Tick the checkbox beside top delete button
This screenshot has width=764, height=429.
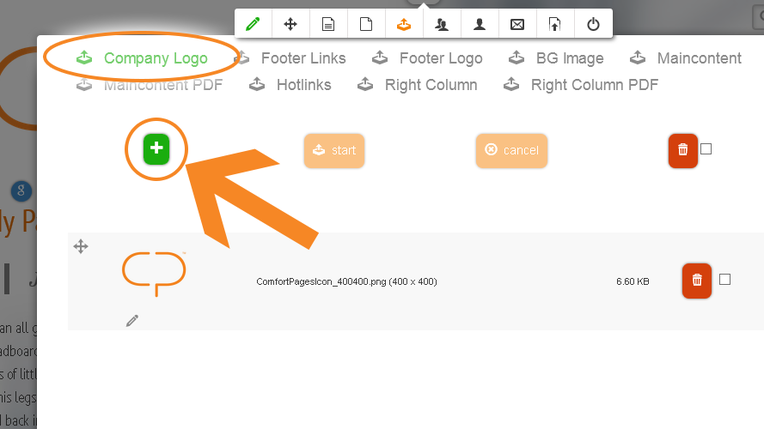pos(706,149)
